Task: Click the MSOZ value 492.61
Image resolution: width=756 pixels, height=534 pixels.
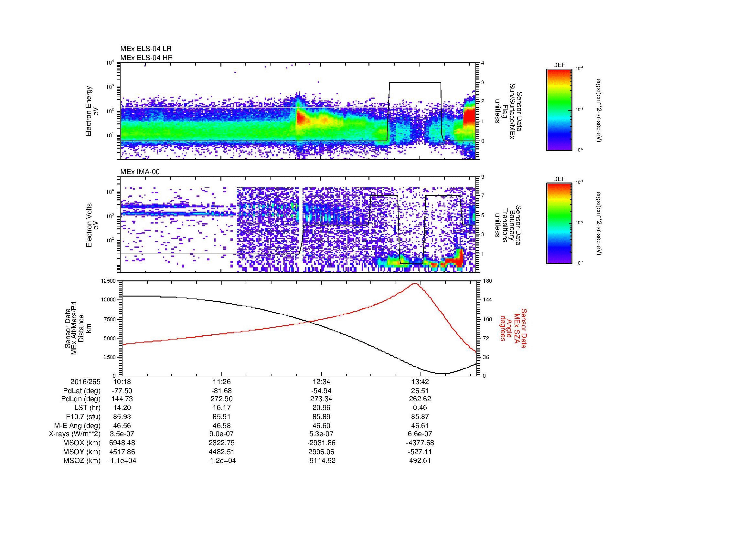Action: (x=420, y=461)
